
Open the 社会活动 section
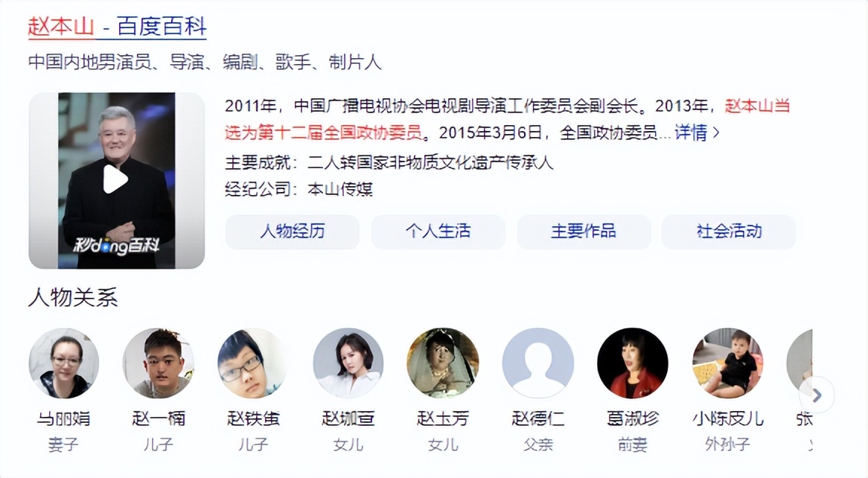pos(729,232)
